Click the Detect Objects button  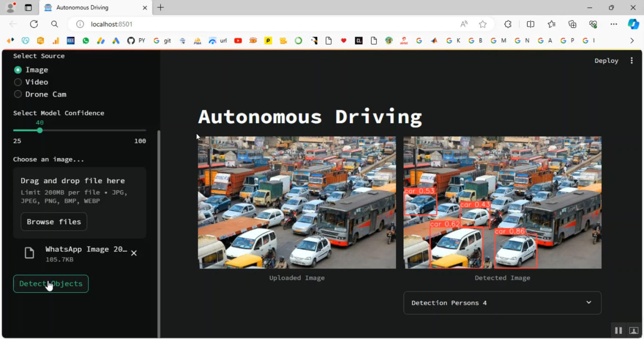tap(51, 284)
